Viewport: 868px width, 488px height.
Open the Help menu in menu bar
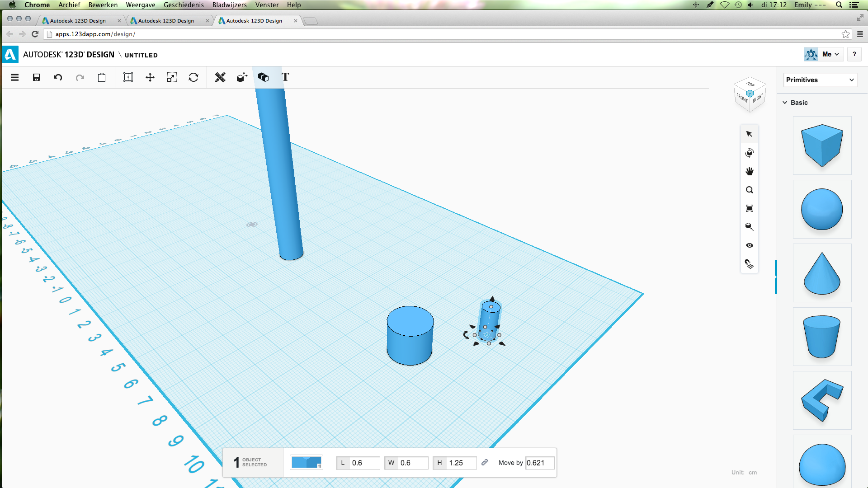coord(294,5)
